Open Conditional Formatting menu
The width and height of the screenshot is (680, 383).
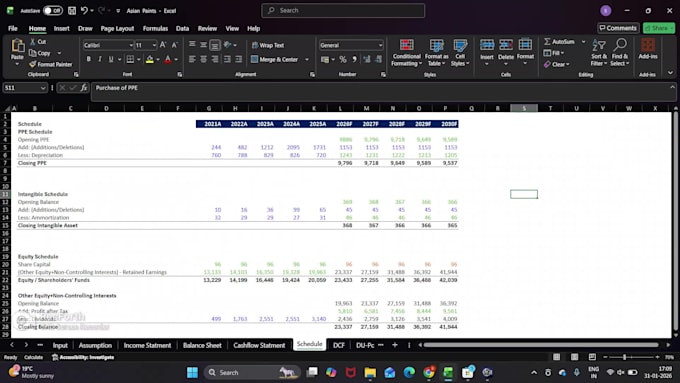pyautogui.click(x=406, y=52)
